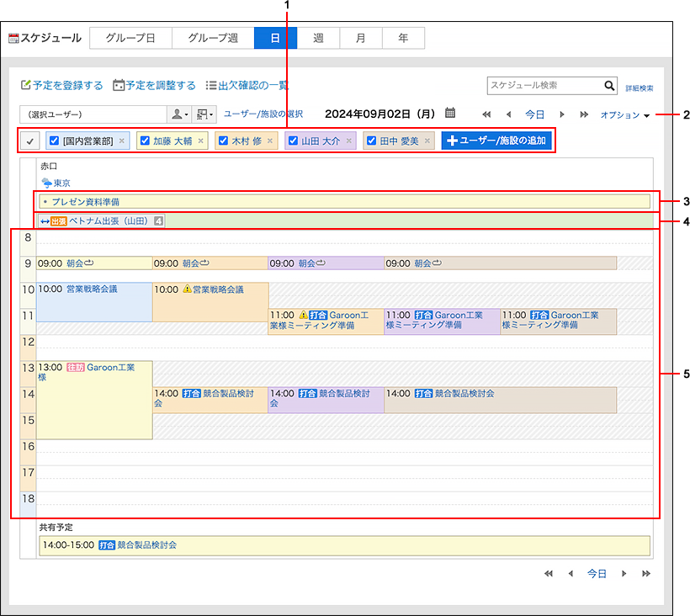690x616 pixels.
Task: Click the 16 o'clock hour cell
Action: 28,452
